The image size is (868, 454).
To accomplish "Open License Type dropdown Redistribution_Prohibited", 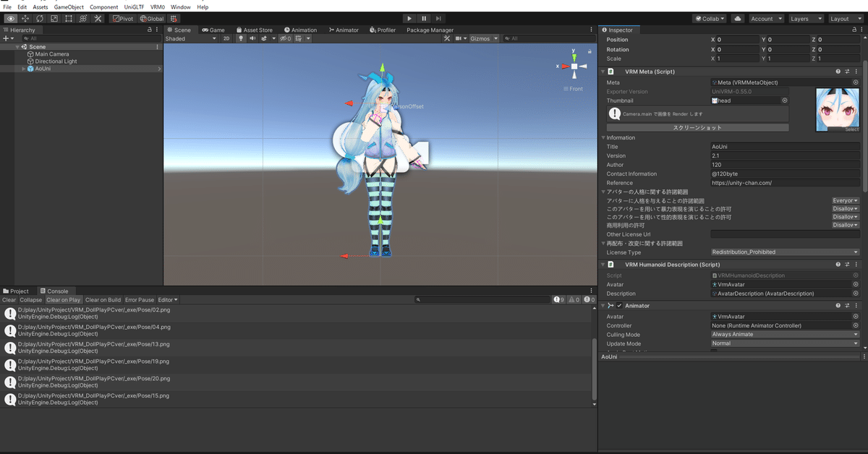I will click(785, 252).
